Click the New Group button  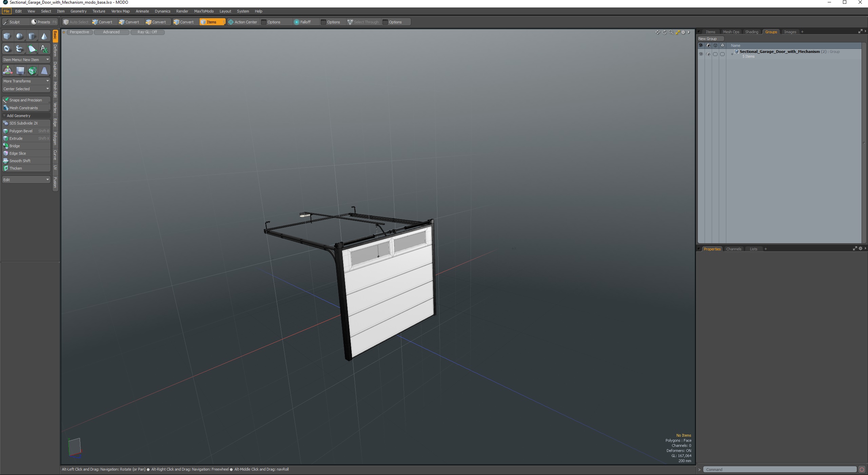point(710,39)
